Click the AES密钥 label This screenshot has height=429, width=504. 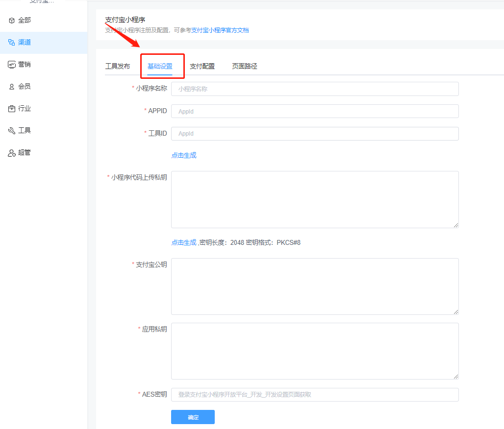(154, 394)
